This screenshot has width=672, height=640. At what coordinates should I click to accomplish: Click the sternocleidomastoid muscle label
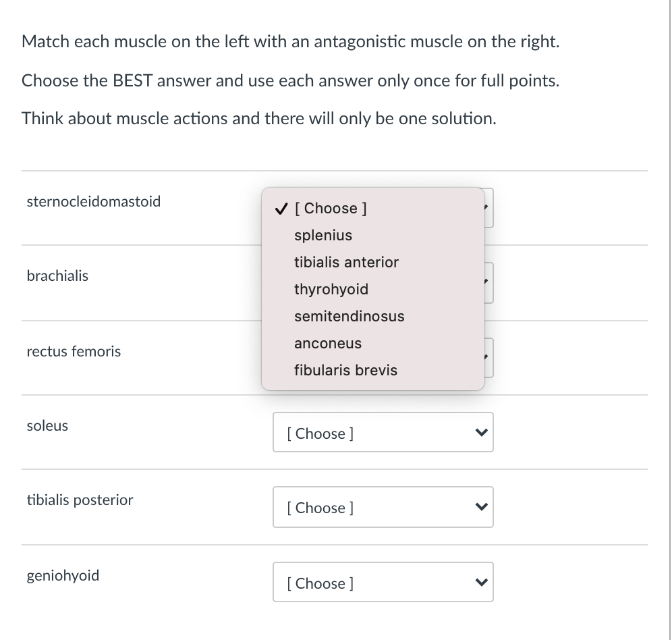pyautogui.click(x=93, y=201)
